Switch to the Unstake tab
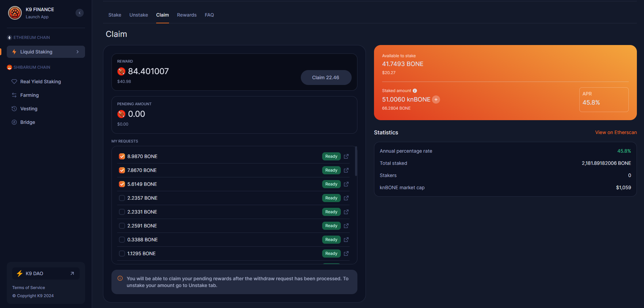Screen dimensions: 644x308 coord(139,15)
